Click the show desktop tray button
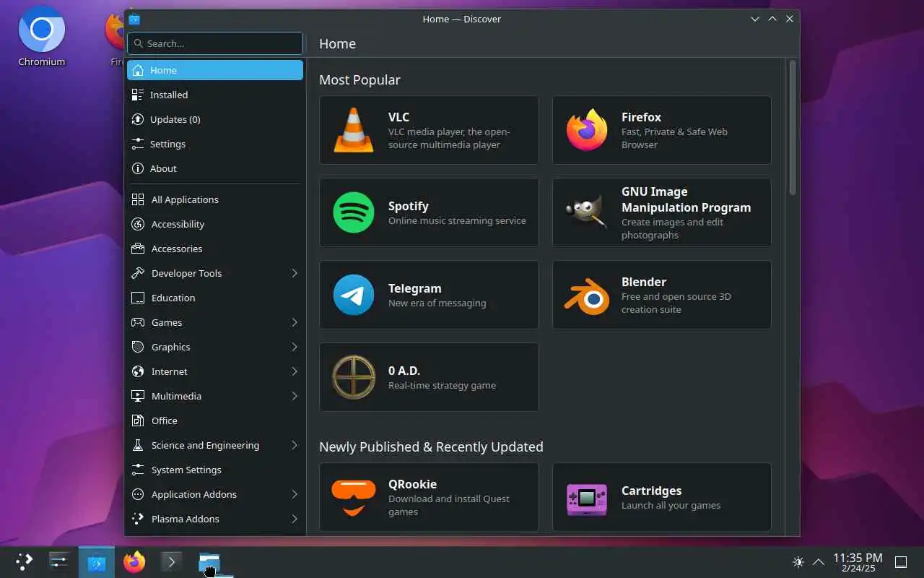Viewport: 924px width, 578px height. pyautogui.click(x=901, y=561)
